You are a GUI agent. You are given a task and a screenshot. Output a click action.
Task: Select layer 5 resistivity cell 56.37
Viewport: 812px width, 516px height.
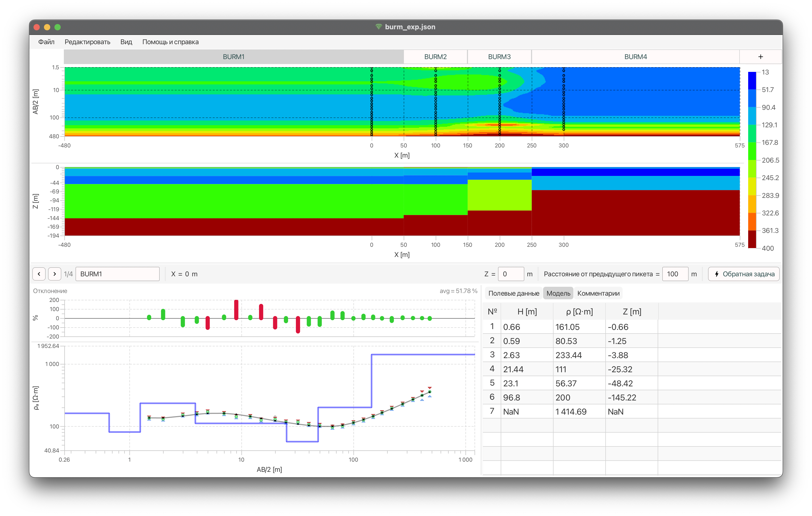(579, 383)
